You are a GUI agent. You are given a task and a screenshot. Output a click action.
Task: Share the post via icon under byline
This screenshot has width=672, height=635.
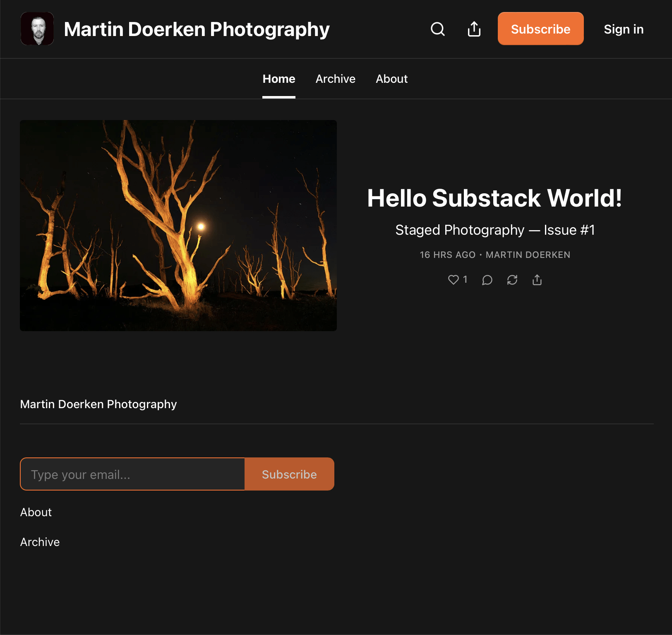(537, 280)
